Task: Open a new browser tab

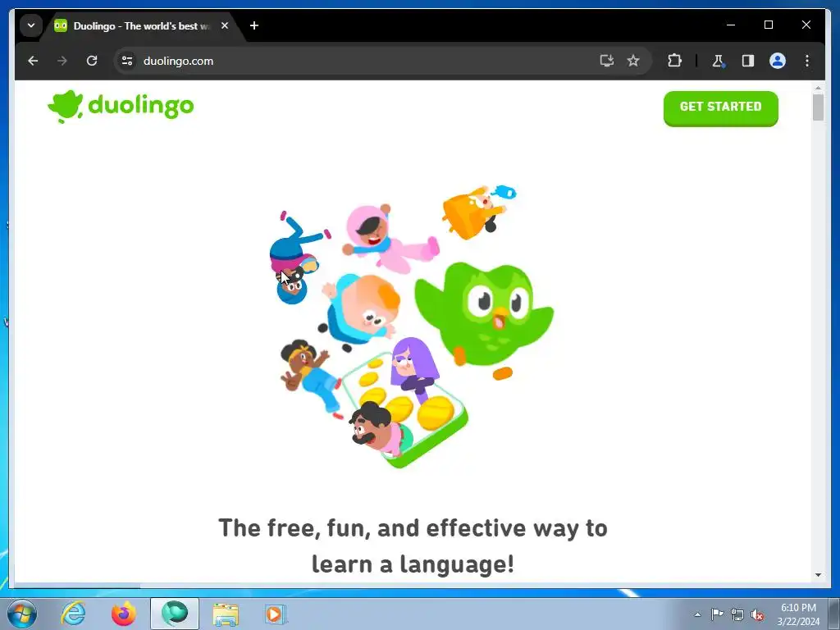Action: [254, 25]
